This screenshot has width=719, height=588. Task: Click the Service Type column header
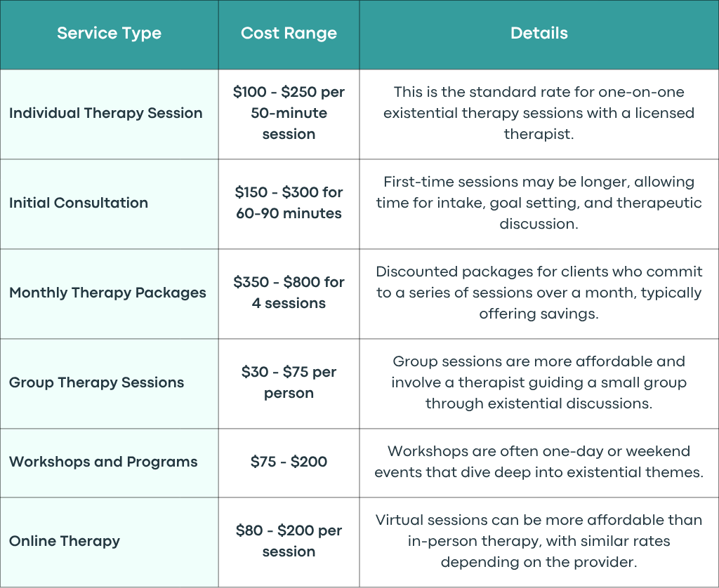pos(109,33)
